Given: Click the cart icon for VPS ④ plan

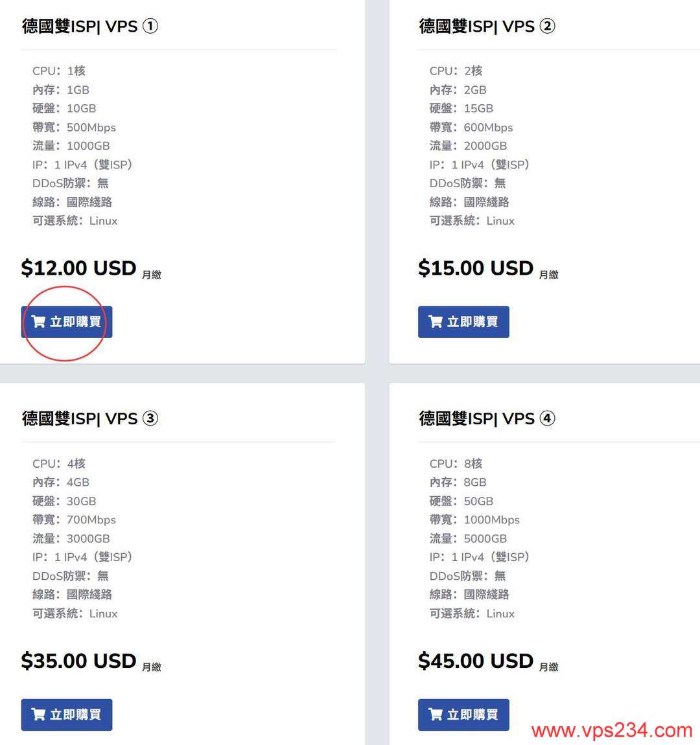Looking at the screenshot, I should [436, 715].
